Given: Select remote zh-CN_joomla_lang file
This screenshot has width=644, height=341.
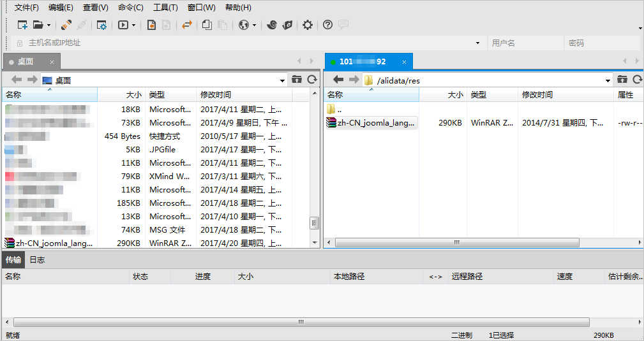Looking at the screenshot, I should pyautogui.click(x=371, y=122).
